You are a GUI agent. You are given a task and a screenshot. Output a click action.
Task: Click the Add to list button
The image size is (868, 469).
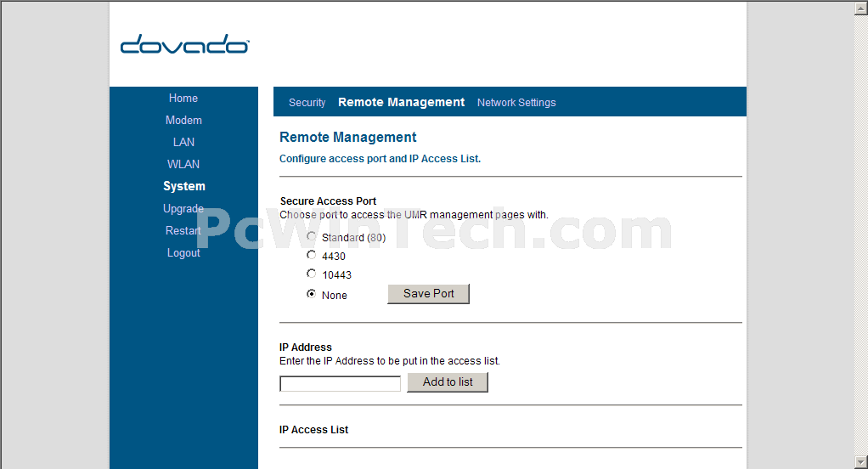448,382
